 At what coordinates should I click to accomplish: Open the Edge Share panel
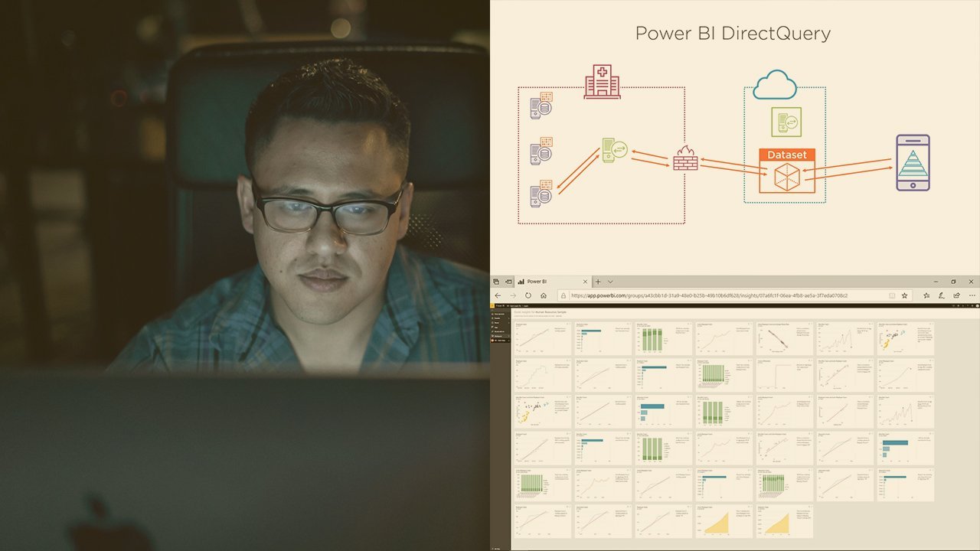[955, 295]
